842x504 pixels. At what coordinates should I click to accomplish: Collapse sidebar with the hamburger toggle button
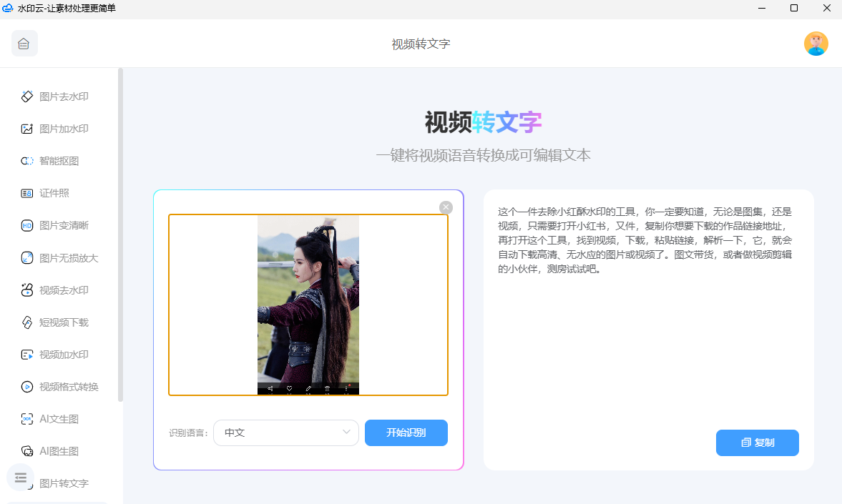click(x=21, y=477)
